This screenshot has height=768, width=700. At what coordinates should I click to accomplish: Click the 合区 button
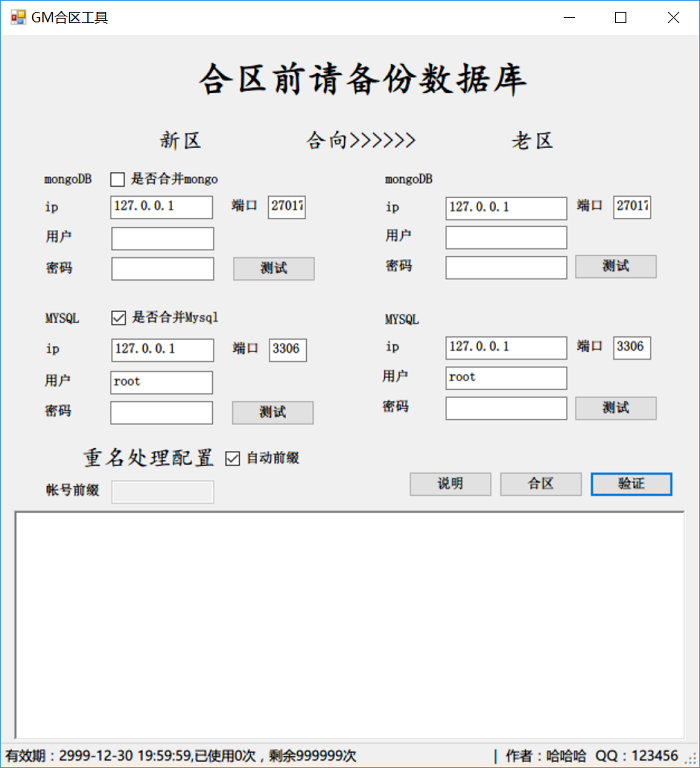(x=541, y=484)
